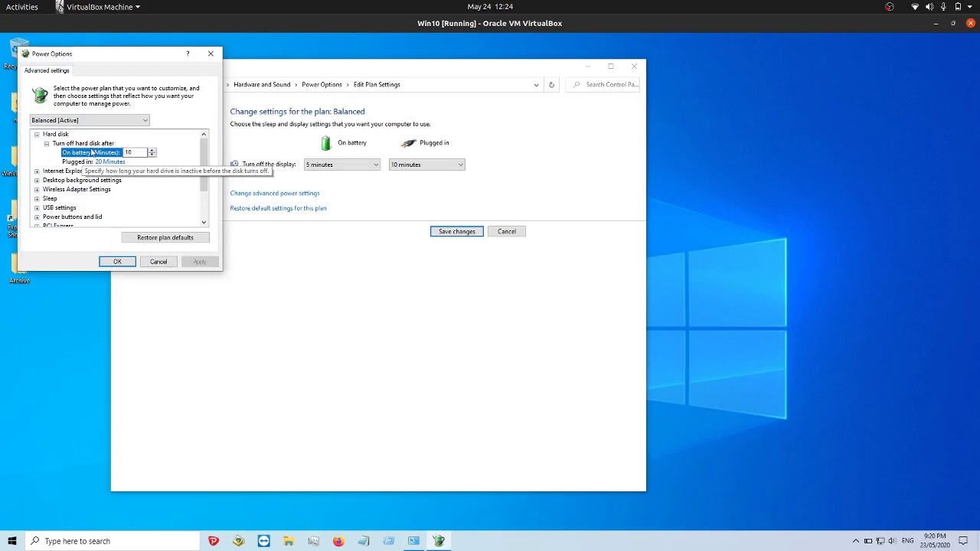Click the Edit Plan Settings breadcrumb
The width and height of the screenshot is (980, 551).
pyautogui.click(x=377, y=85)
